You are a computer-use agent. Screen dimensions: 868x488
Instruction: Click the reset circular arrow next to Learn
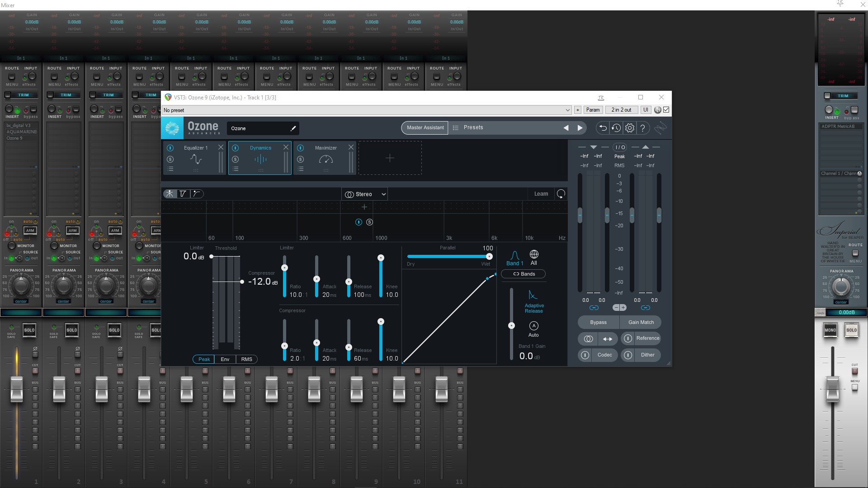tap(561, 194)
